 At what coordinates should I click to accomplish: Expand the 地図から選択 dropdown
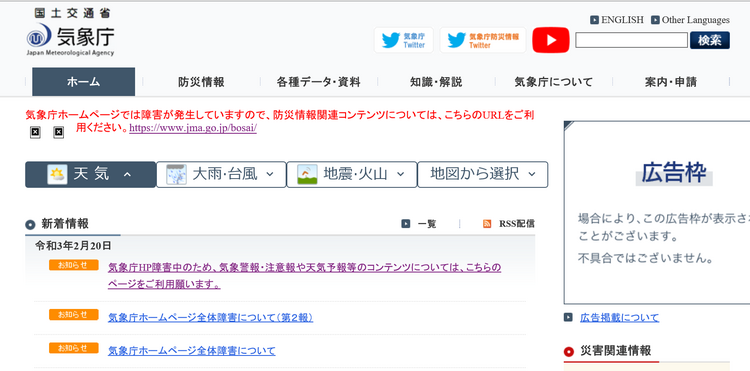(483, 175)
